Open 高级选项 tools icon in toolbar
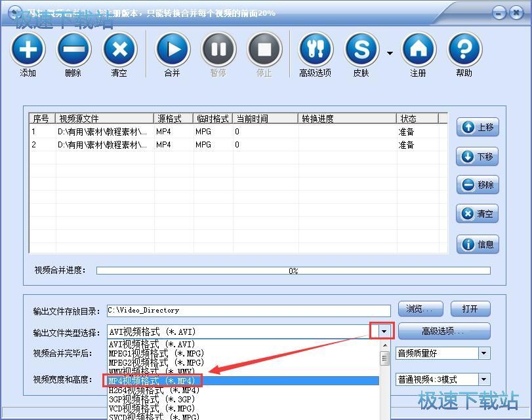Viewport: 532px width, 420px height. (316, 50)
